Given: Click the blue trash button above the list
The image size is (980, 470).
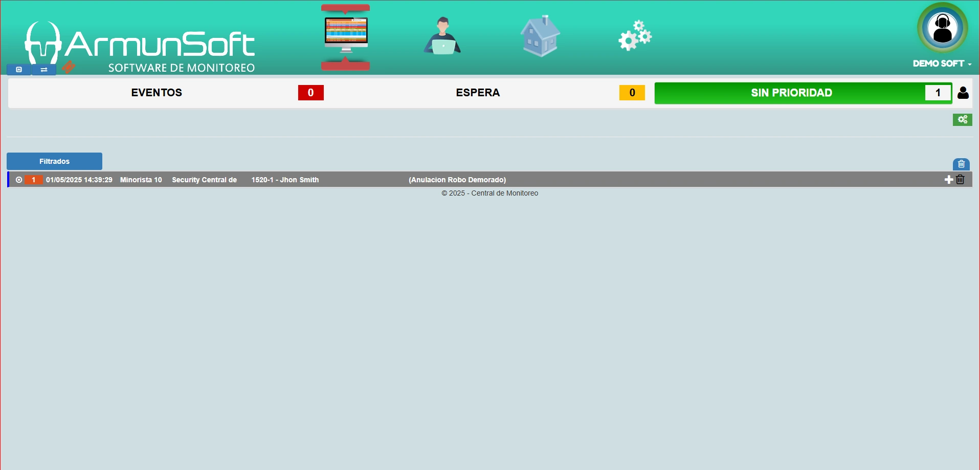Looking at the screenshot, I should coord(961,164).
